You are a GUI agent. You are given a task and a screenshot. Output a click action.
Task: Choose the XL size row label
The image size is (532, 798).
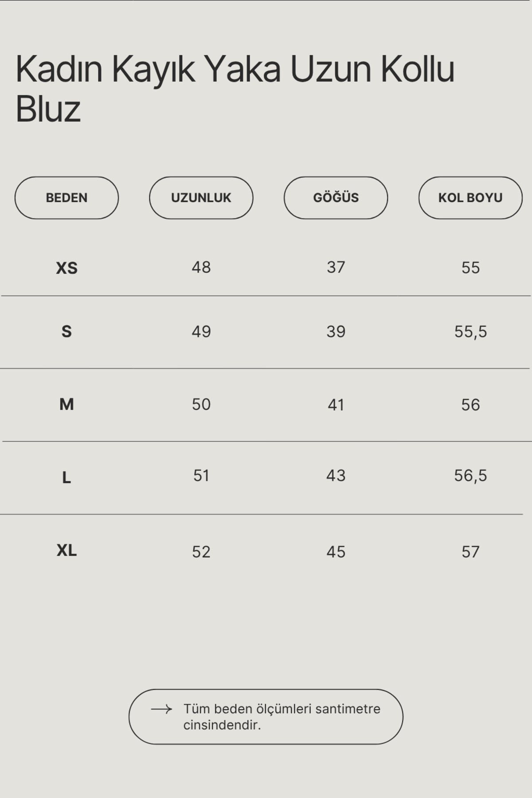click(x=66, y=551)
